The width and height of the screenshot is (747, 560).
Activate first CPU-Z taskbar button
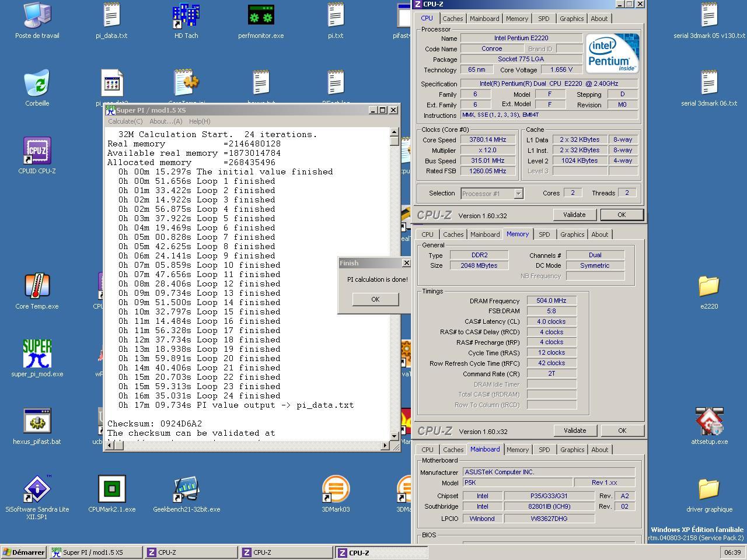[x=191, y=552]
